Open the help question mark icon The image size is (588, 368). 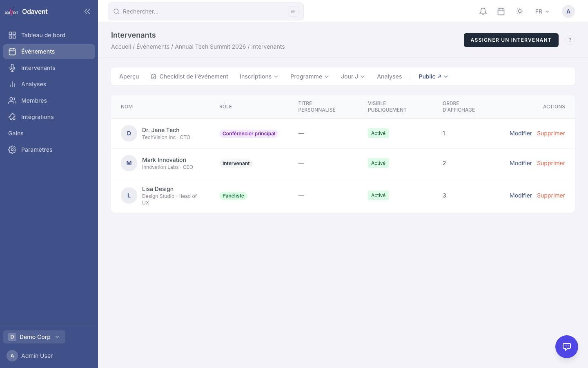[x=570, y=40]
